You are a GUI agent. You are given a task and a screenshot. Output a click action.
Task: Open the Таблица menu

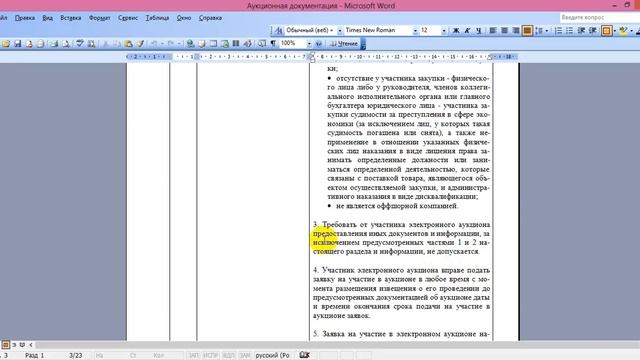(157, 18)
